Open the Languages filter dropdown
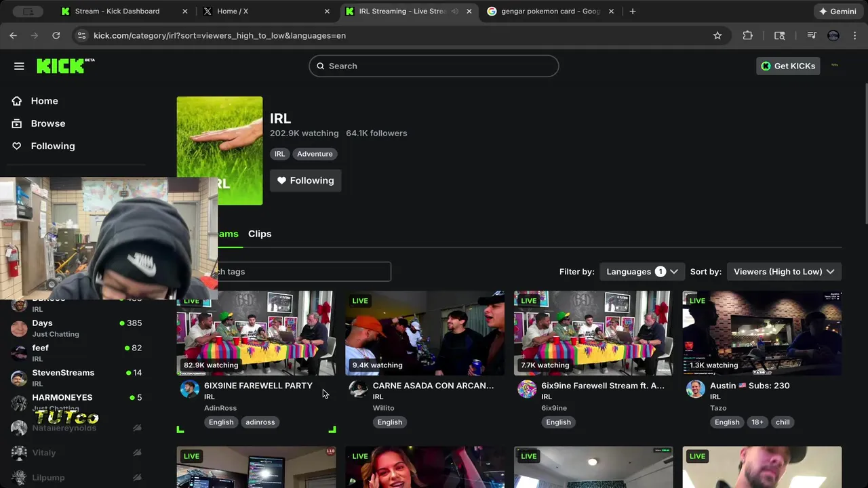The image size is (868, 488). [642, 272]
